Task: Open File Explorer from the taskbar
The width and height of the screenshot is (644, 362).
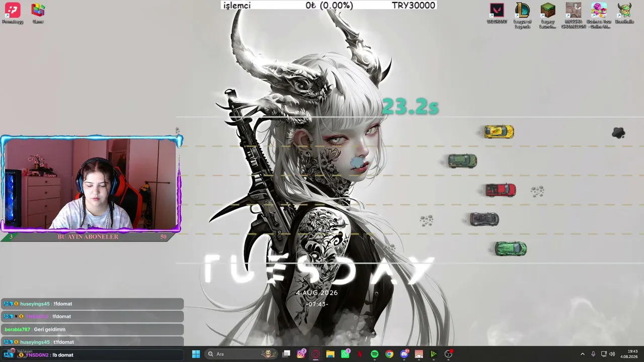Action: click(x=330, y=354)
